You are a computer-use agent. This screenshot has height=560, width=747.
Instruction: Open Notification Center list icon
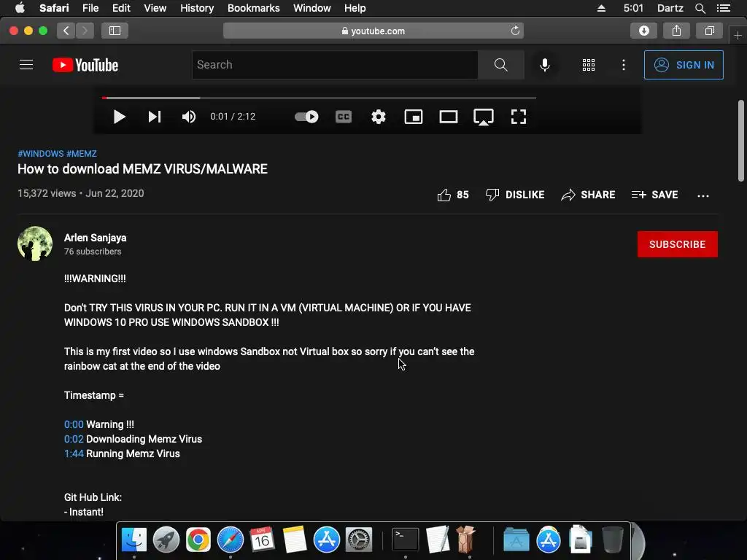(x=723, y=8)
